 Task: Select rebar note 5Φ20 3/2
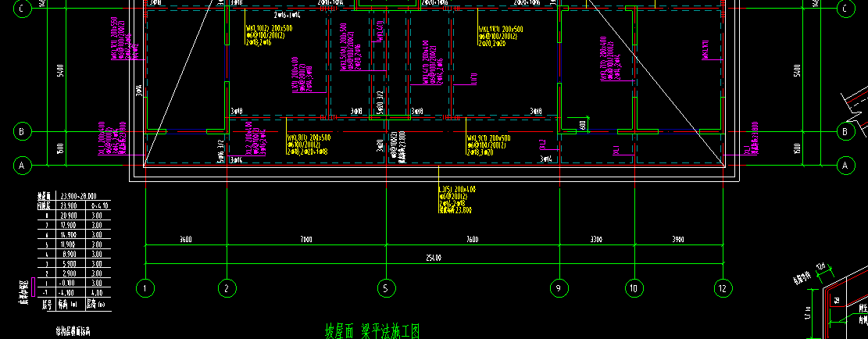pos(380,102)
